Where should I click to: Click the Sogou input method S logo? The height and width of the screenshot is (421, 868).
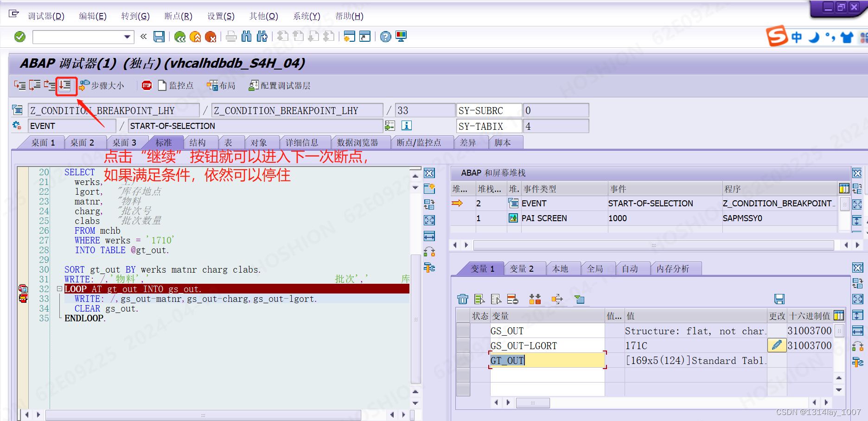pos(777,36)
